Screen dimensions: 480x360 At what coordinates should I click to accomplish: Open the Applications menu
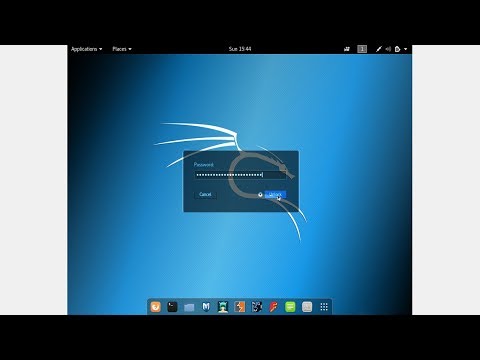pos(86,49)
